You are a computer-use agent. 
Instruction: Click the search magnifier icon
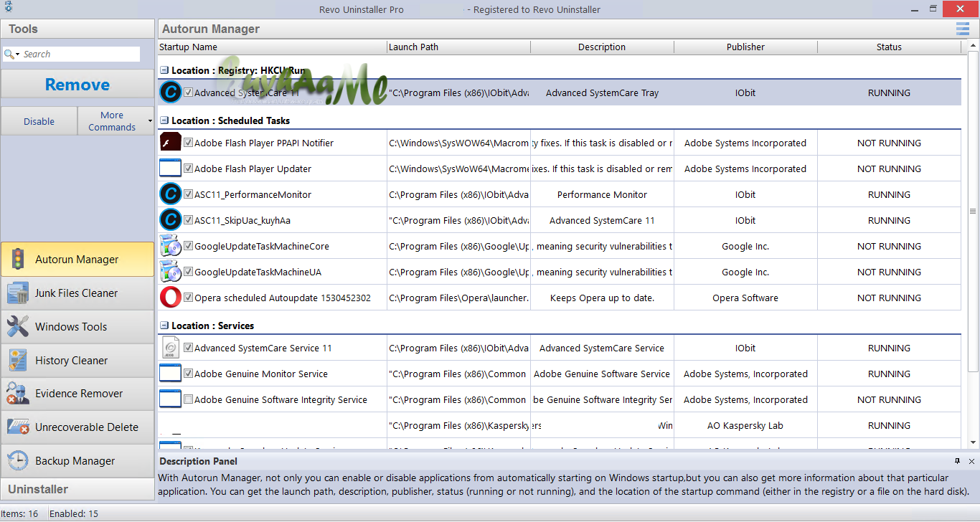click(x=9, y=54)
